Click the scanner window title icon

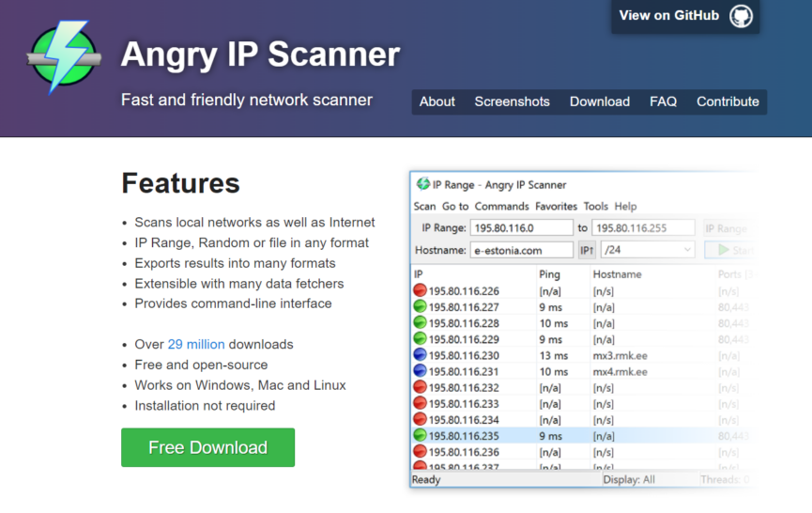[423, 183]
